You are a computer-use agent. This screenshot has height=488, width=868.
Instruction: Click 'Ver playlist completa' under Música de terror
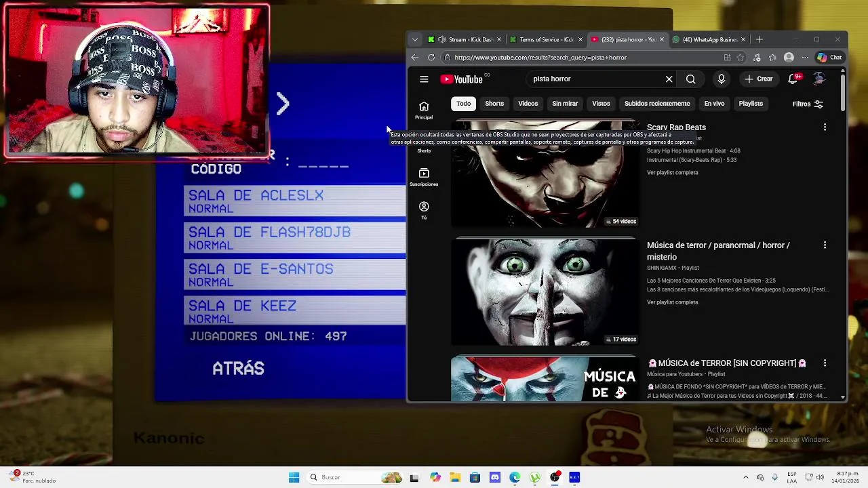pos(672,302)
